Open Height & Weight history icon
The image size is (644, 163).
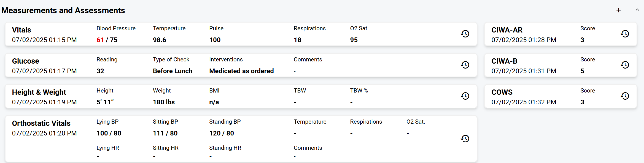[465, 96]
